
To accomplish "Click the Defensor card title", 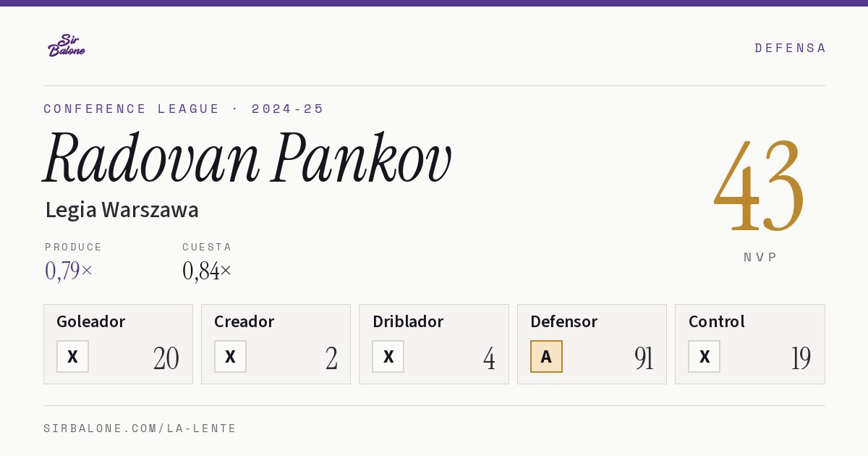I will coord(564,321).
